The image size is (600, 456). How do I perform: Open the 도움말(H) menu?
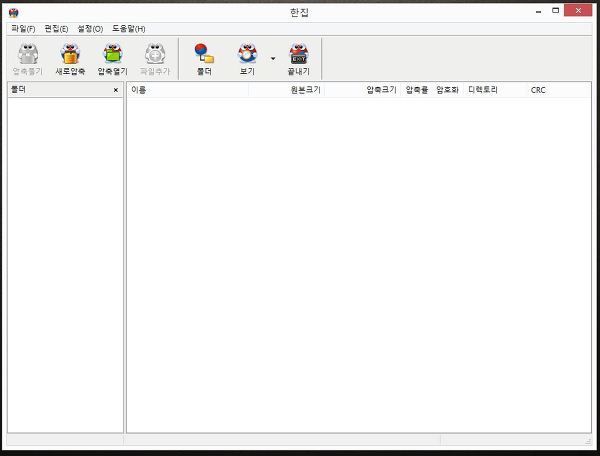pyautogui.click(x=129, y=29)
